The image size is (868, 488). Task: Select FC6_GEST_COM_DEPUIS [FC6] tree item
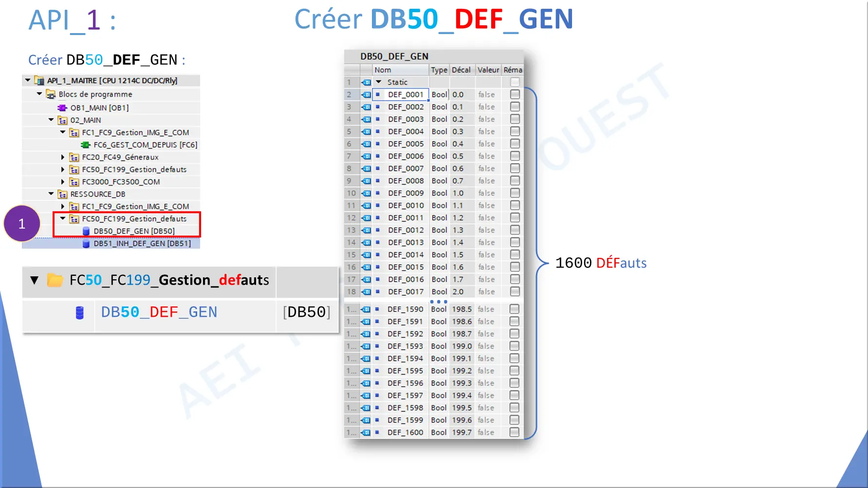145,145
